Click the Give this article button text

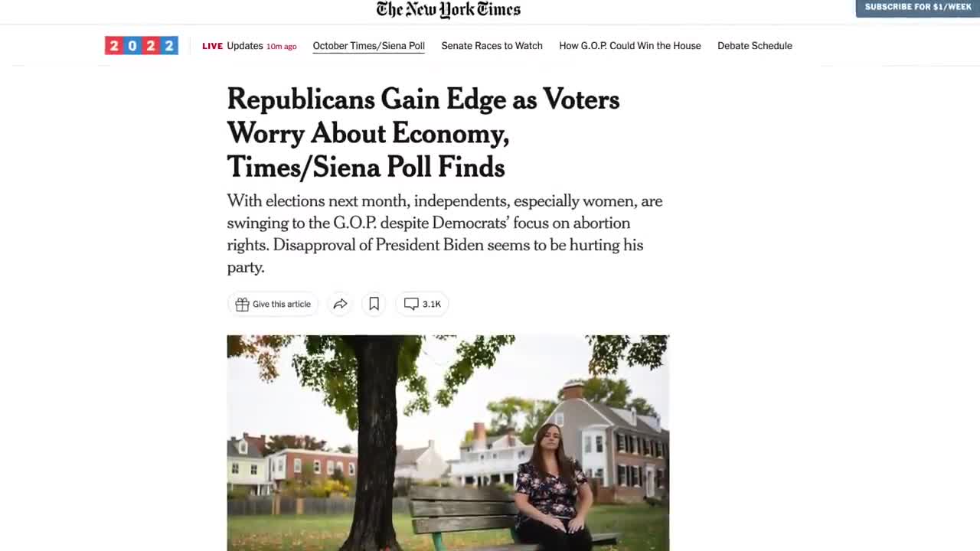click(x=282, y=304)
